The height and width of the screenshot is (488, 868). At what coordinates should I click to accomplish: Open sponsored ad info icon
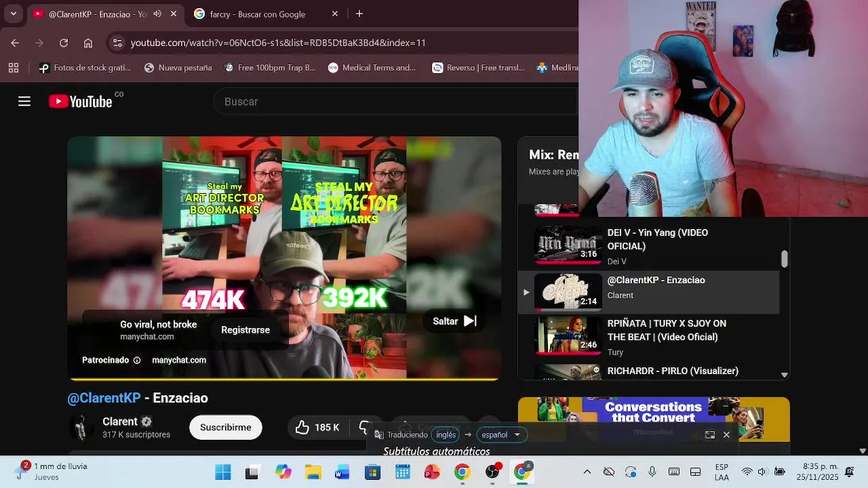[x=137, y=361]
